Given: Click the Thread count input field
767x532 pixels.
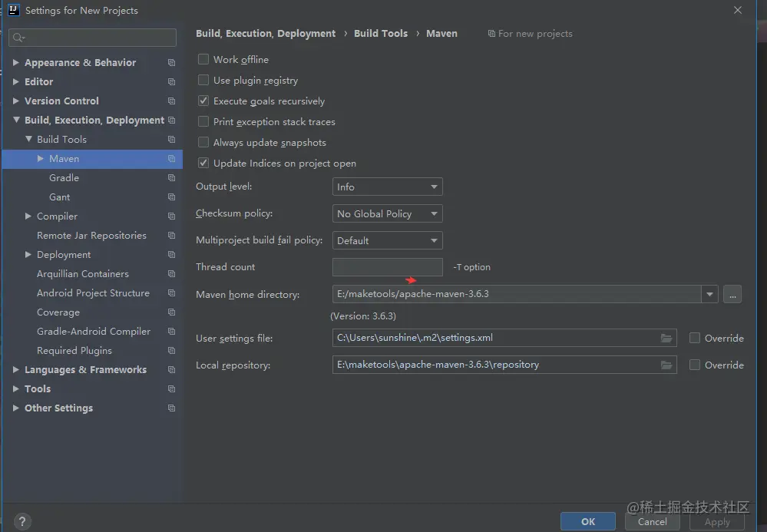Looking at the screenshot, I should point(388,267).
